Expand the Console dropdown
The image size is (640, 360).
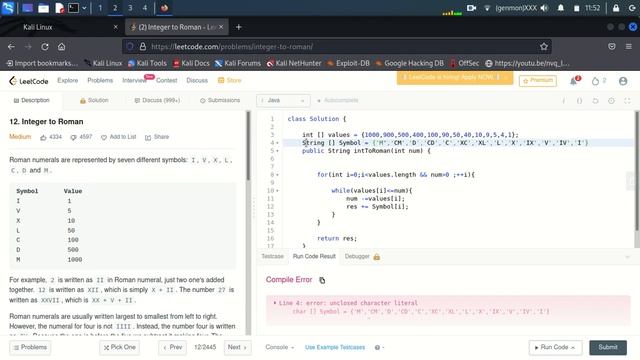coord(280,347)
